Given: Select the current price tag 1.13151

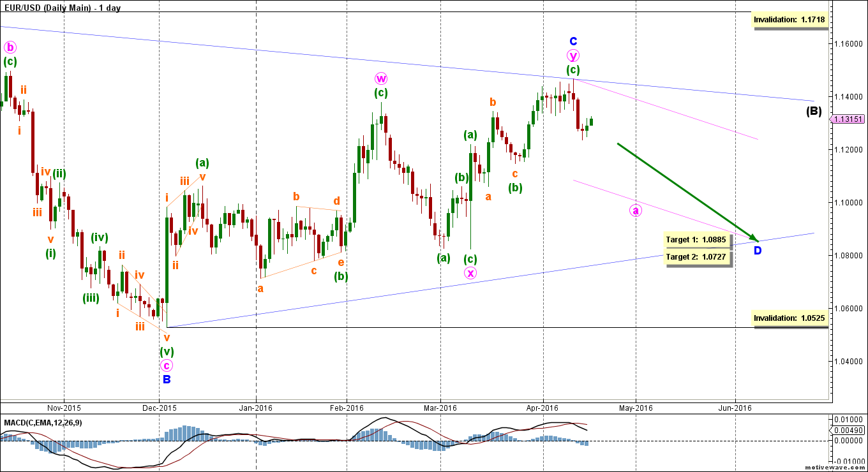Looking at the screenshot, I should [848, 119].
